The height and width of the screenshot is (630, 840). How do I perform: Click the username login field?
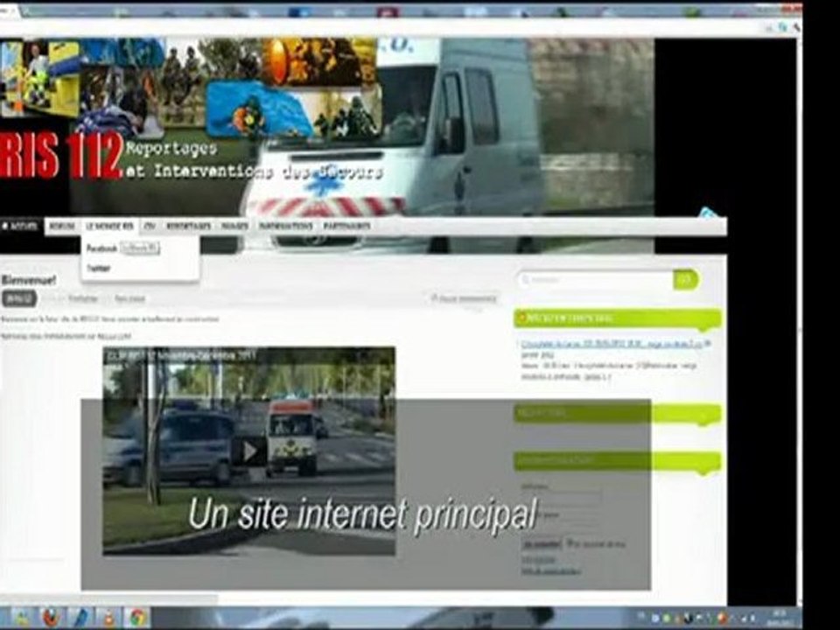pyautogui.click(x=562, y=497)
